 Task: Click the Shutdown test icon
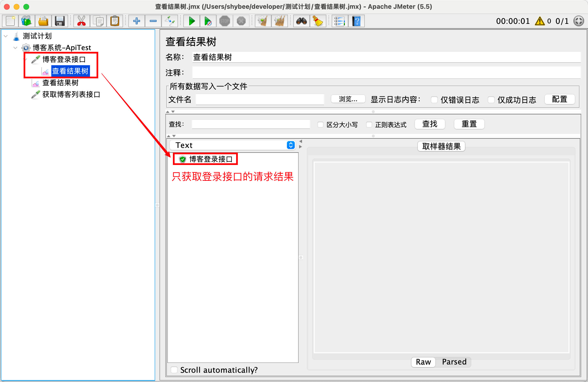click(241, 21)
